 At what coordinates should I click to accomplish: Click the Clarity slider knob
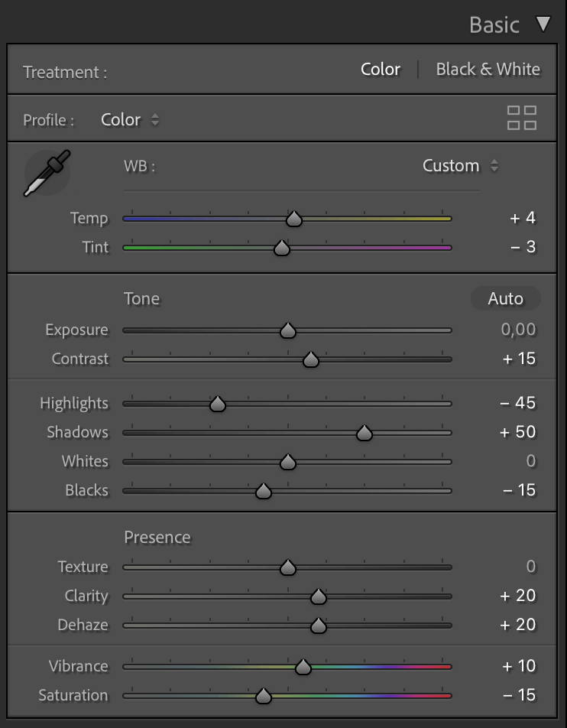[319, 596]
